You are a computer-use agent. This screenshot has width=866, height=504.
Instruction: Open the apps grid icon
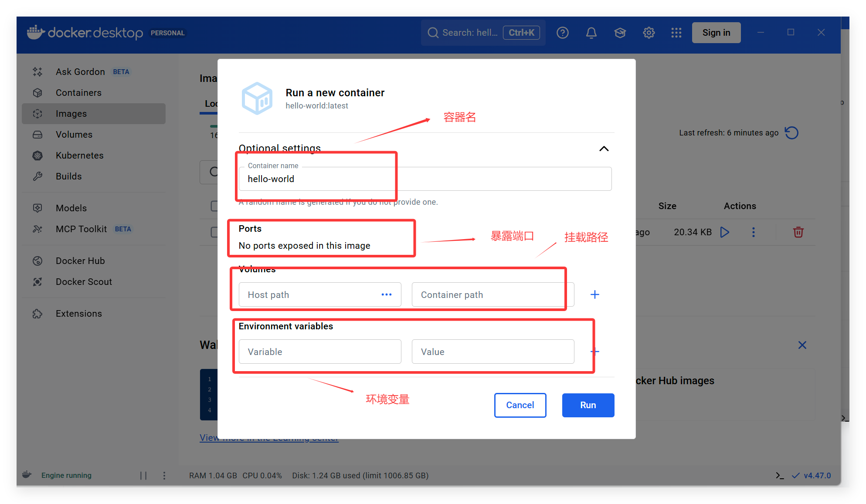pyautogui.click(x=676, y=33)
